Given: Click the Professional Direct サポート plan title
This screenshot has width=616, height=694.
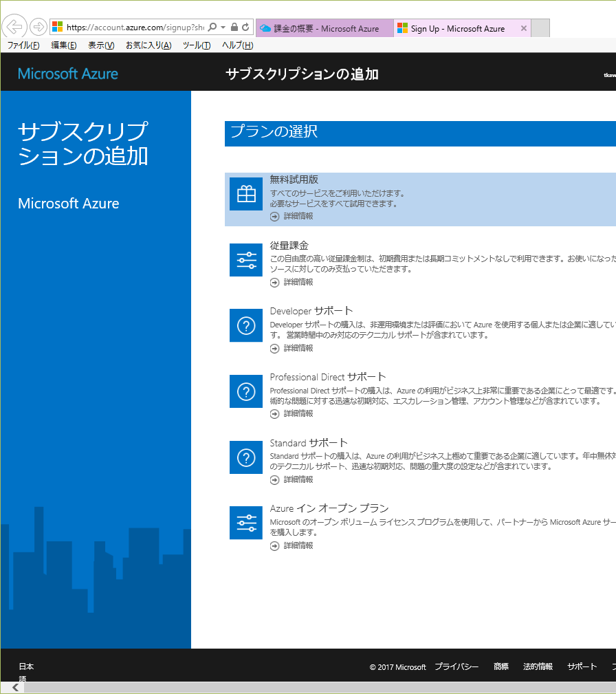Looking at the screenshot, I should [x=328, y=377].
